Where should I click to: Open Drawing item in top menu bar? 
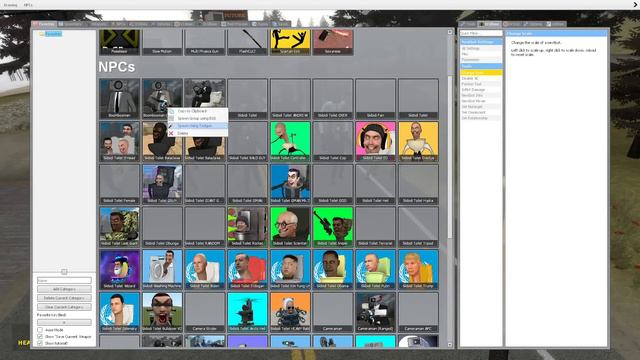pos(11,5)
